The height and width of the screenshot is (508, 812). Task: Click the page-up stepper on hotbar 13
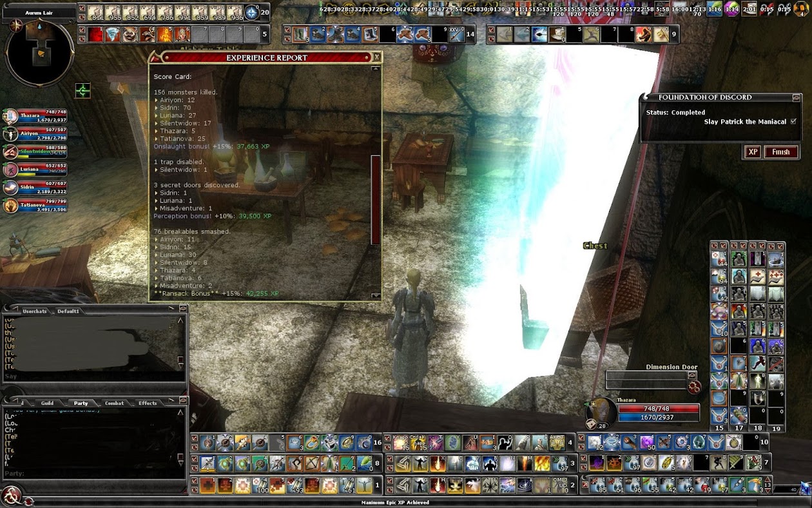tap(768, 478)
